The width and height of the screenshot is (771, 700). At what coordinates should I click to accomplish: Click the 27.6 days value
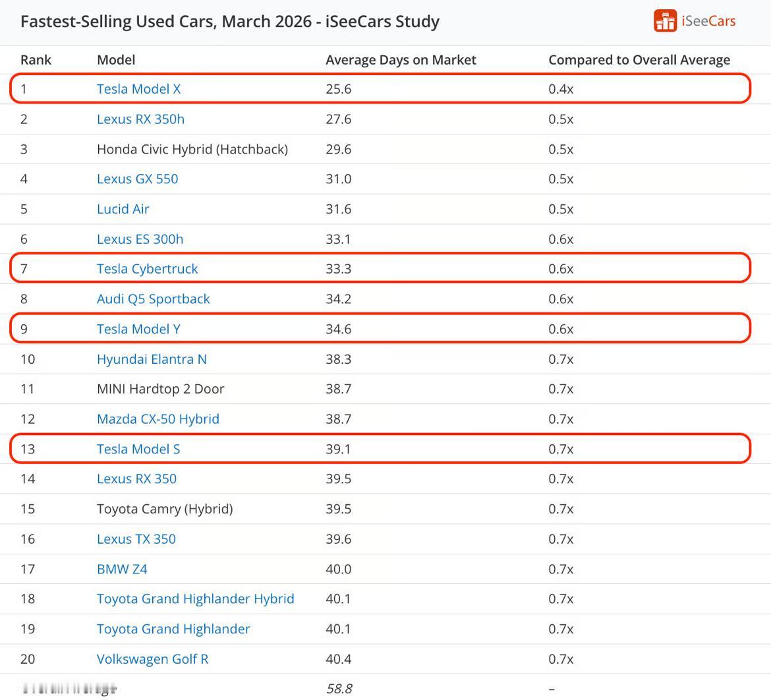pyautogui.click(x=338, y=119)
